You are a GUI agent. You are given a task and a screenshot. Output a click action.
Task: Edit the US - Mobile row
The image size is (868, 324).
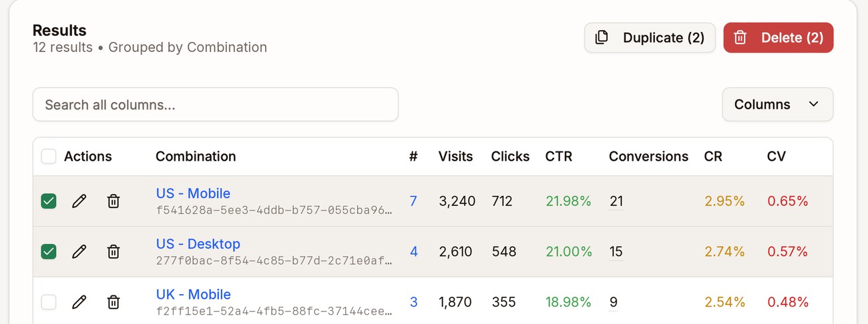(79, 201)
